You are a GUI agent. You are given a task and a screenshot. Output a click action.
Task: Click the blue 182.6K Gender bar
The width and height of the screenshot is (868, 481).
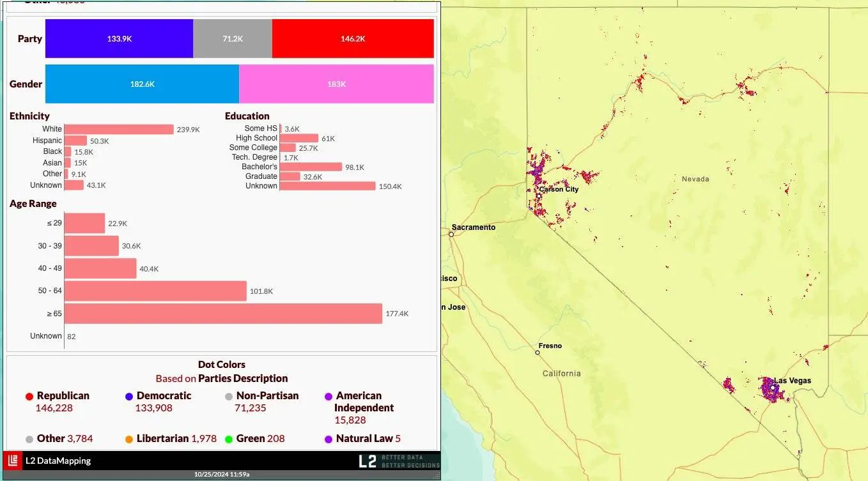(142, 84)
